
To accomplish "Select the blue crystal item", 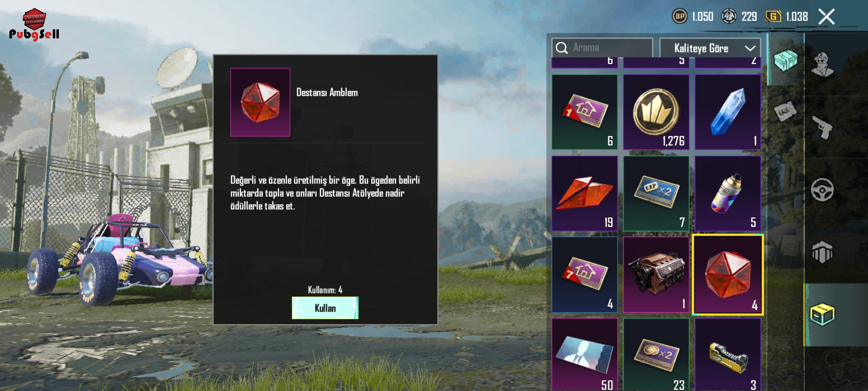I will click(727, 112).
